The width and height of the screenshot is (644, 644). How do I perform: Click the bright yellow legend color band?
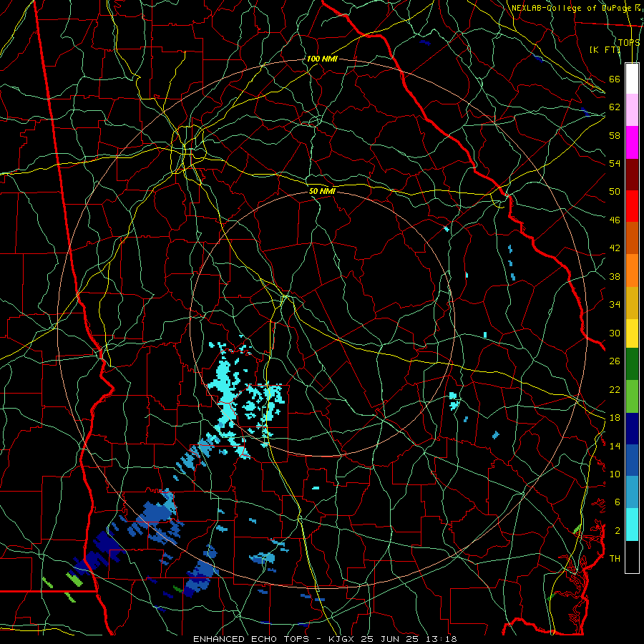point(632,333)
